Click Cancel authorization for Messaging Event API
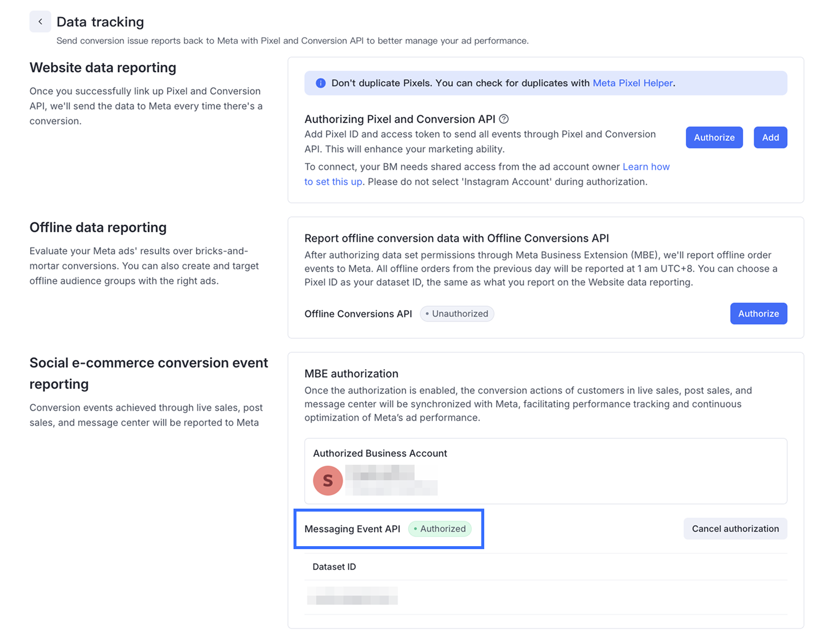 click(735, 529)
